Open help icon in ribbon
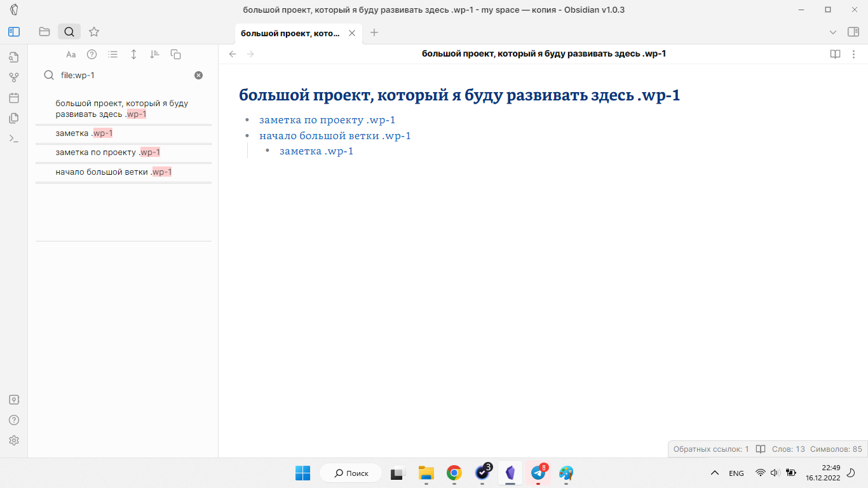The image size is (868, 488). [14, 420]
